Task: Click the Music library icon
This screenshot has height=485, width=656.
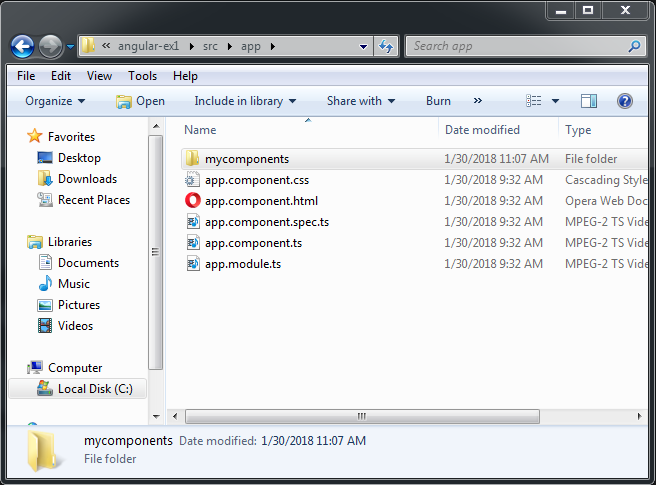Action: [x=45, y=284]
